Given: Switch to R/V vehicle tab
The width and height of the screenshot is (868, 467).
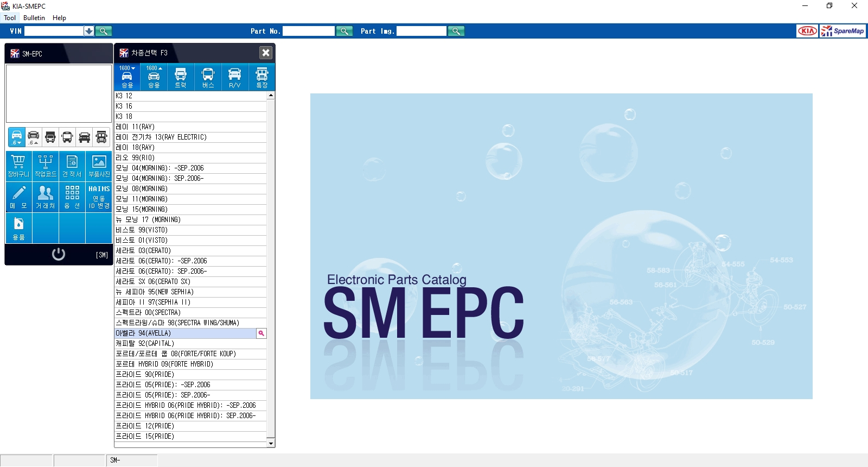Looking at the screenshot, I should click(x=235, y=77).
